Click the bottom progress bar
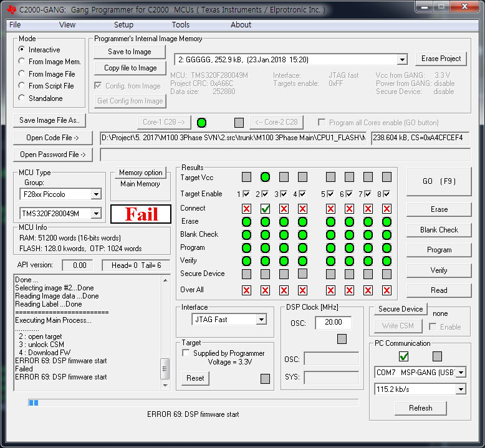 [193, 403]
